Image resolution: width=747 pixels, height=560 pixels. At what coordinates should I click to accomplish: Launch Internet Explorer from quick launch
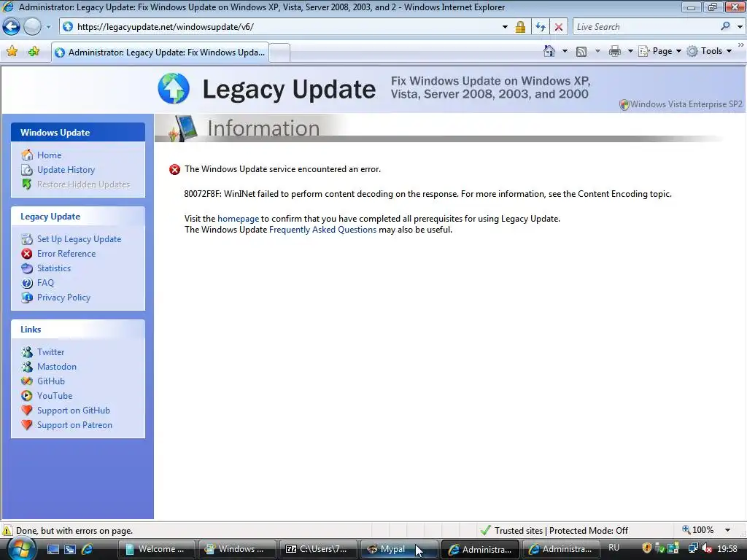click(88, 549)
